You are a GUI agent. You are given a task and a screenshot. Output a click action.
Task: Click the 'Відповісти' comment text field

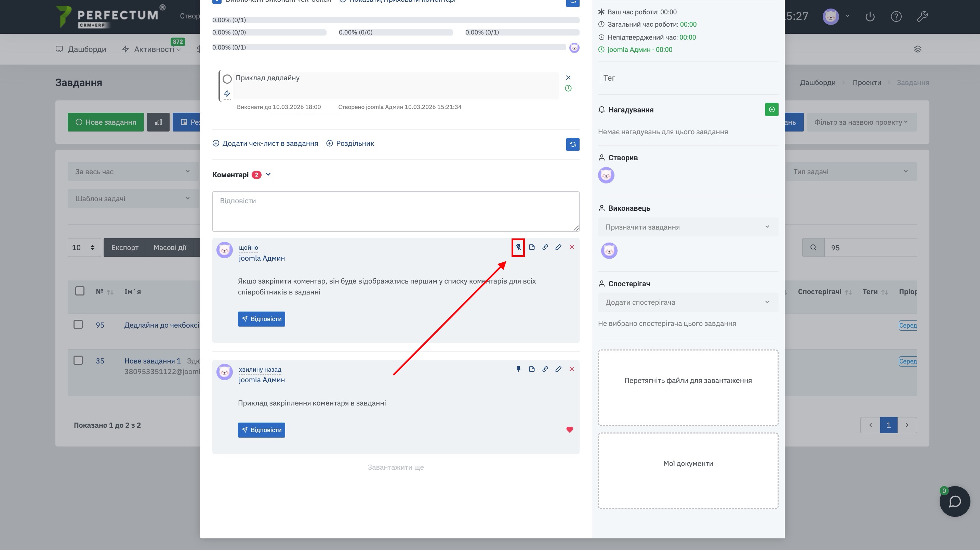(395, 211)
